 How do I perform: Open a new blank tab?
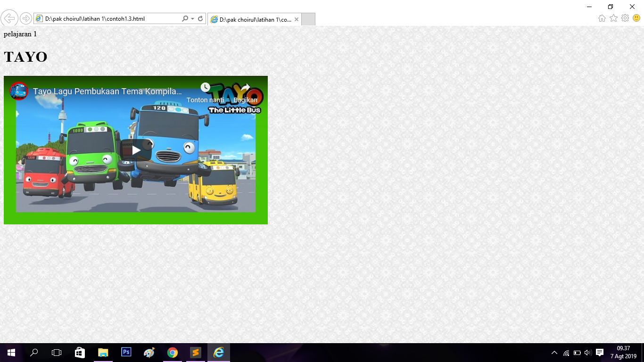pos(308,19)
